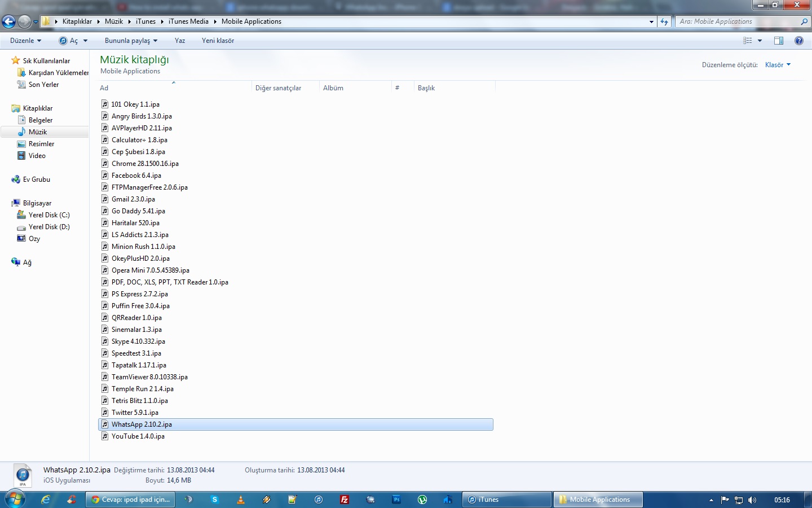Sort by the Başlık column header
Viewport: 812px width, 508px height.
pyautogui.click(x=454, y=88)
